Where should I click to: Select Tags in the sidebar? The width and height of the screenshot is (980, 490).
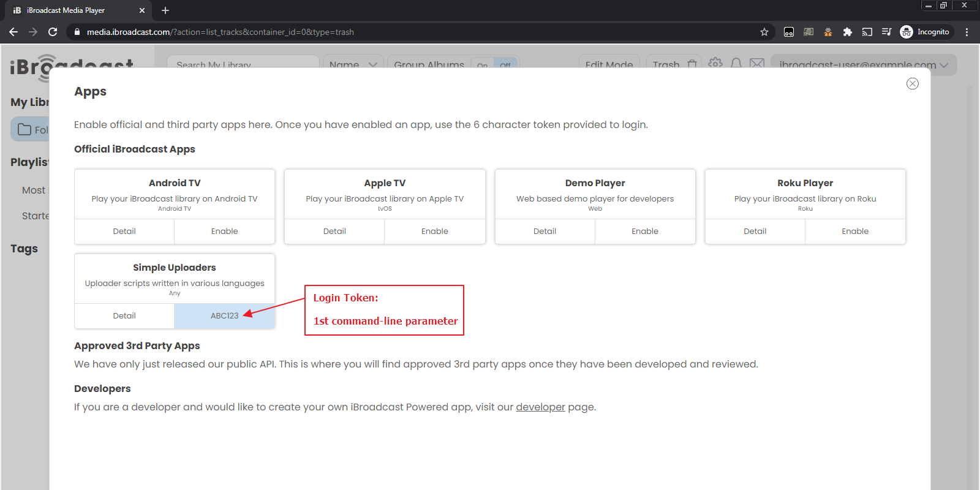click(x=24, y=249)
